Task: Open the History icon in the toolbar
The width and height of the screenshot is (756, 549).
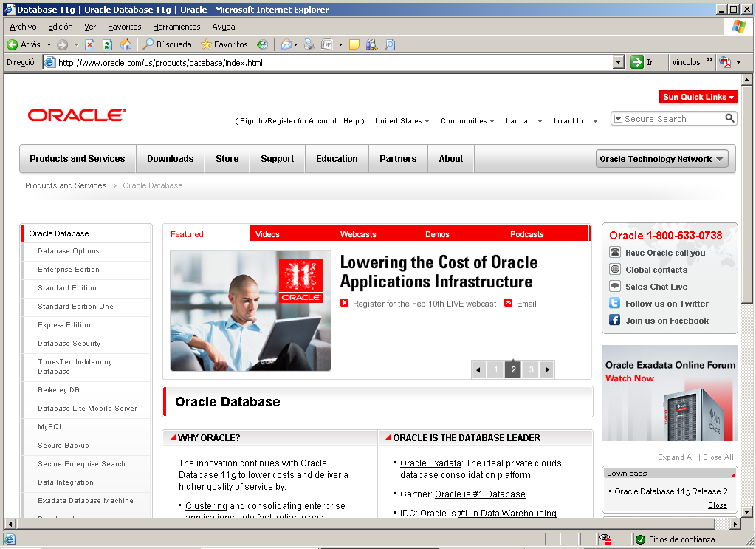Action: tap(261, 44)
